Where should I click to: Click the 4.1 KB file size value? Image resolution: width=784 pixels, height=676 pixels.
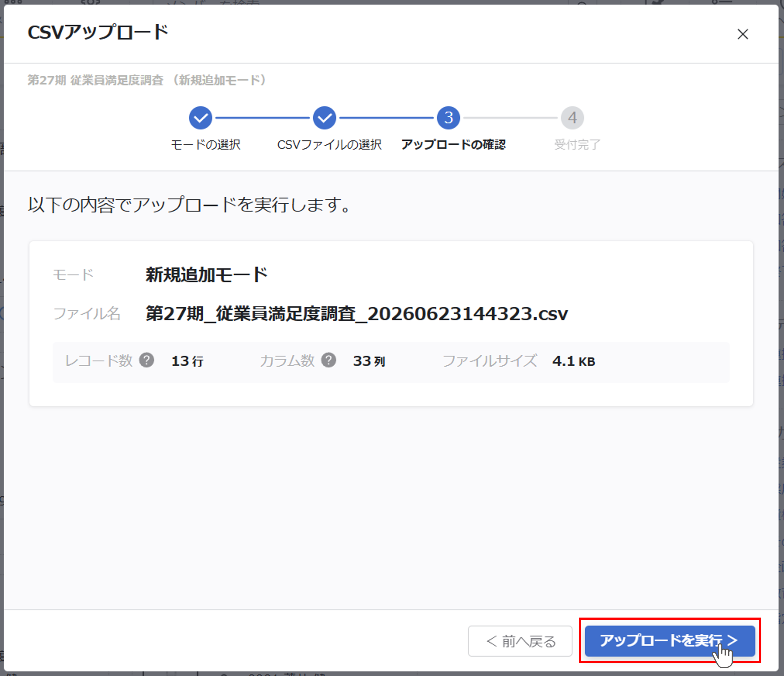pyautogui.click(x=574, y=361)
